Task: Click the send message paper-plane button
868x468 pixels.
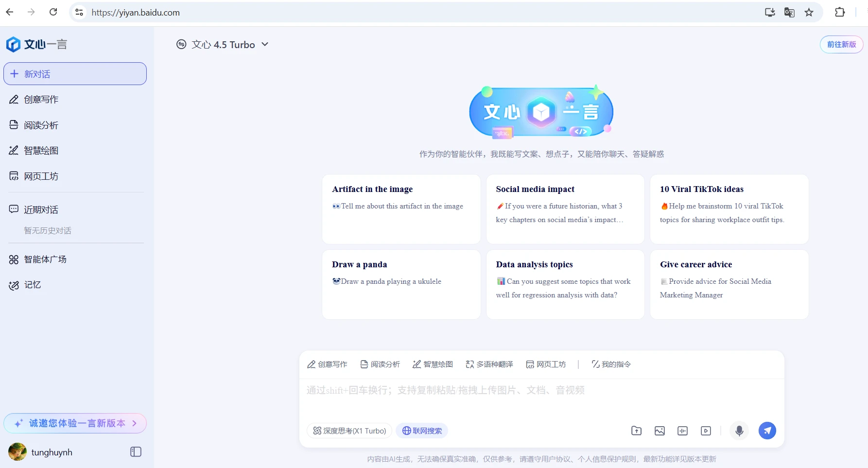Action: point(767,431)
